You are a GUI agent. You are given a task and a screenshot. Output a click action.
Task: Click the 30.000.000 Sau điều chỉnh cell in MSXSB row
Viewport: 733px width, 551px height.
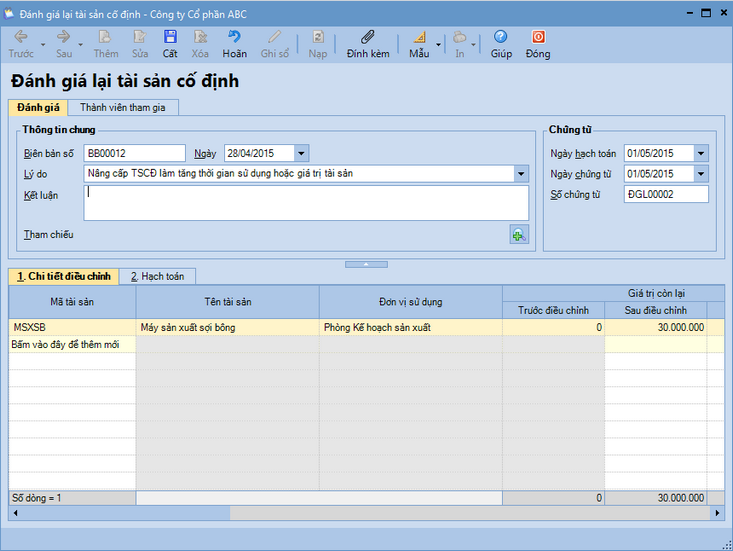(x=656, y=327)
